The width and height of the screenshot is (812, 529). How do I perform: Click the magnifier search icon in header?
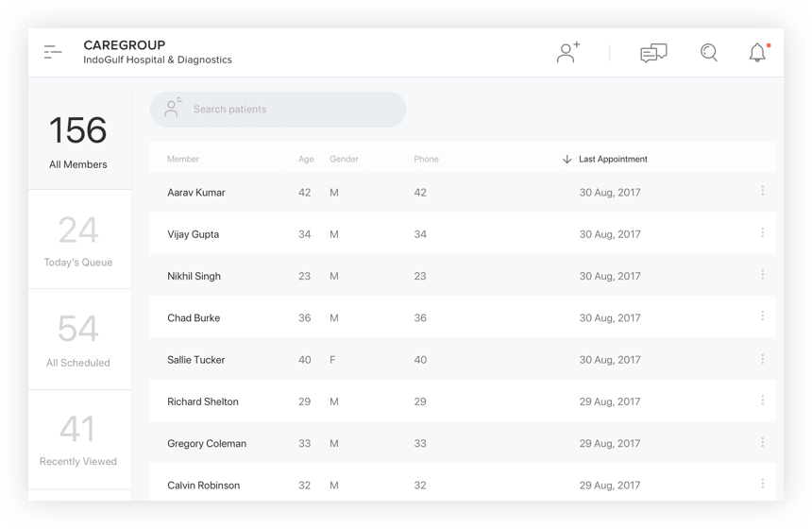tap(709, 52)
